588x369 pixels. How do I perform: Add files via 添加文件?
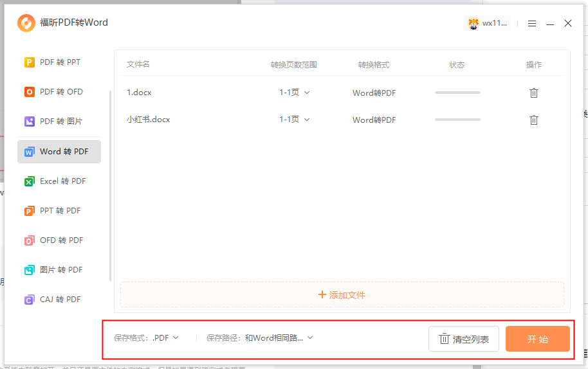click(x=342, y=295)
